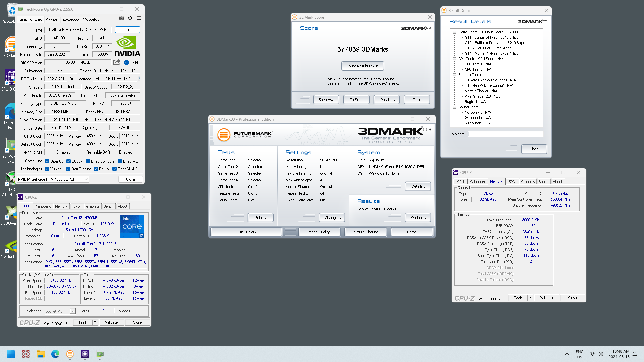
Task: Toggle the PhysX checkbox
Action: point(96,169)
